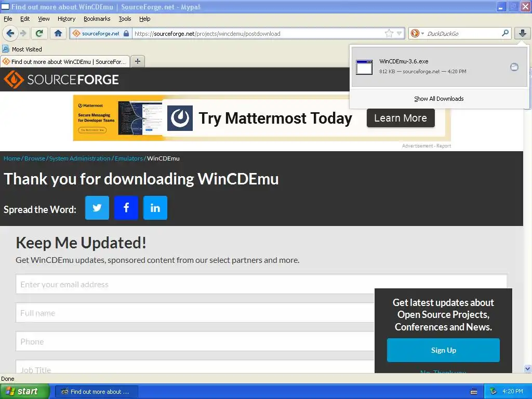Screen dimensions: 532x399
Task: Click Learn More on Mattermost ad
Action: (x=401, y=118)
